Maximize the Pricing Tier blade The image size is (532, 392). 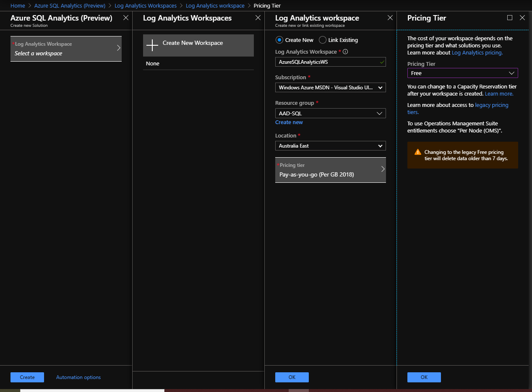pos(510,18)
